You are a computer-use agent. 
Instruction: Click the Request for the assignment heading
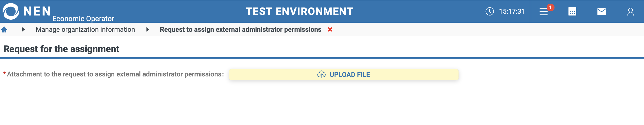point(61,49)
